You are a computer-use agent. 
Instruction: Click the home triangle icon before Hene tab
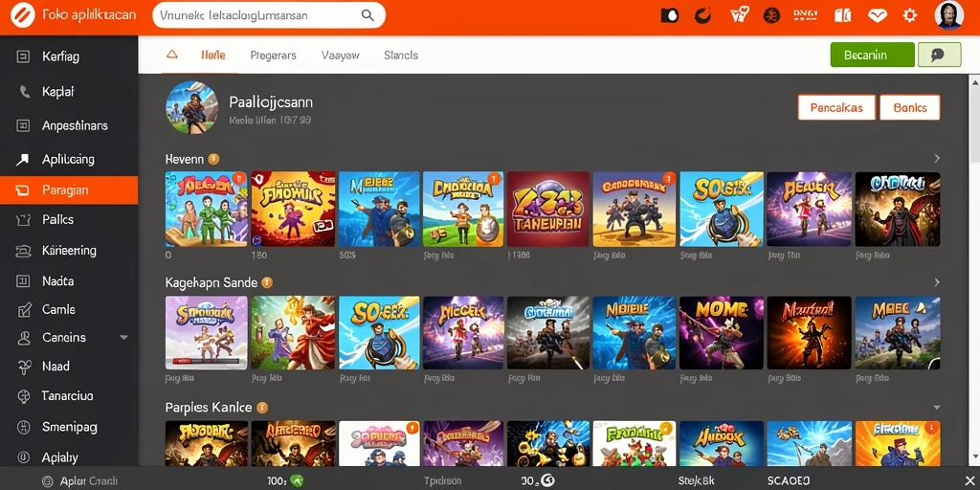pos(172,55)
